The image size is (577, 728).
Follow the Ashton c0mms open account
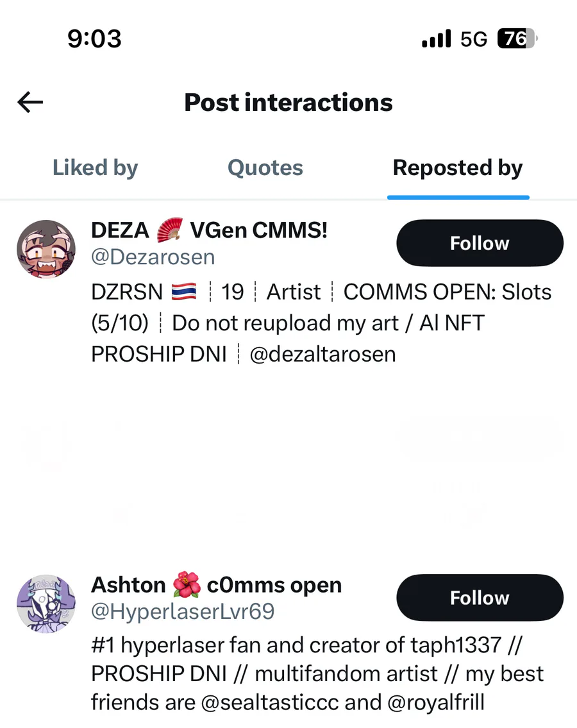[480, 598]
